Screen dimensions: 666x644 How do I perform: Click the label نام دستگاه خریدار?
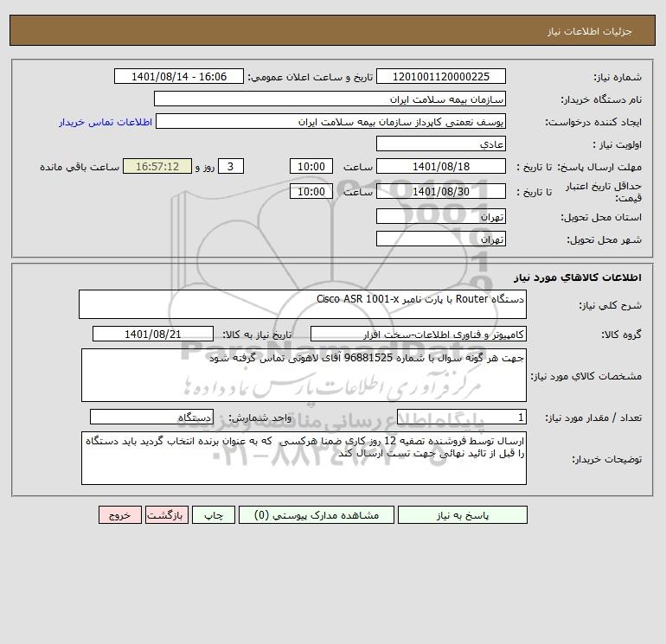(x=601, y=99)
